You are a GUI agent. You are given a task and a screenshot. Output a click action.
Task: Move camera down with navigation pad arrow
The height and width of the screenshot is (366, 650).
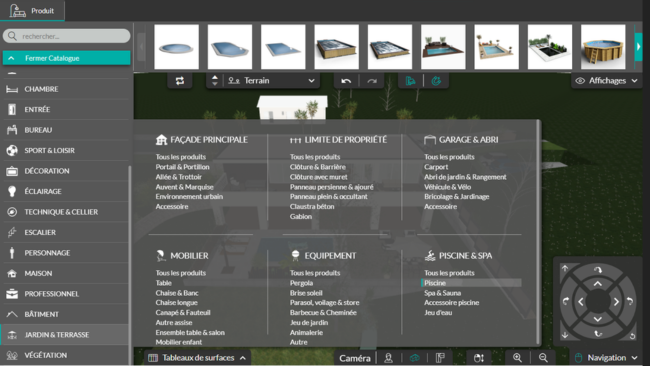click(x=597, y=319)
